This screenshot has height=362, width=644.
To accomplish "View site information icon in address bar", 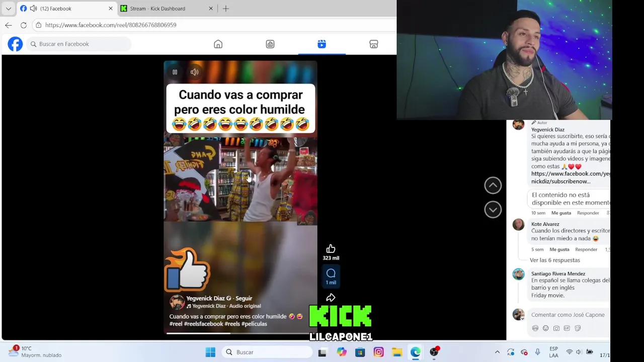I will (x=38, y=25).
